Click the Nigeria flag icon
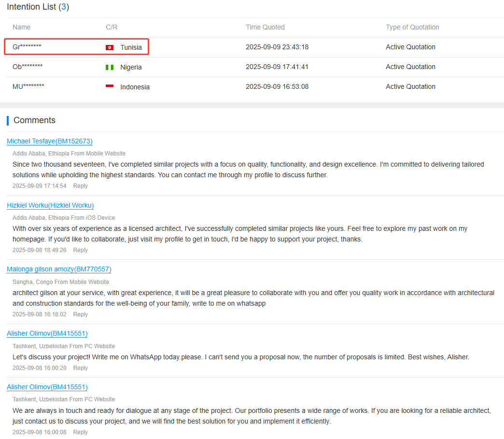504x439 pixels. pos(110,67)
